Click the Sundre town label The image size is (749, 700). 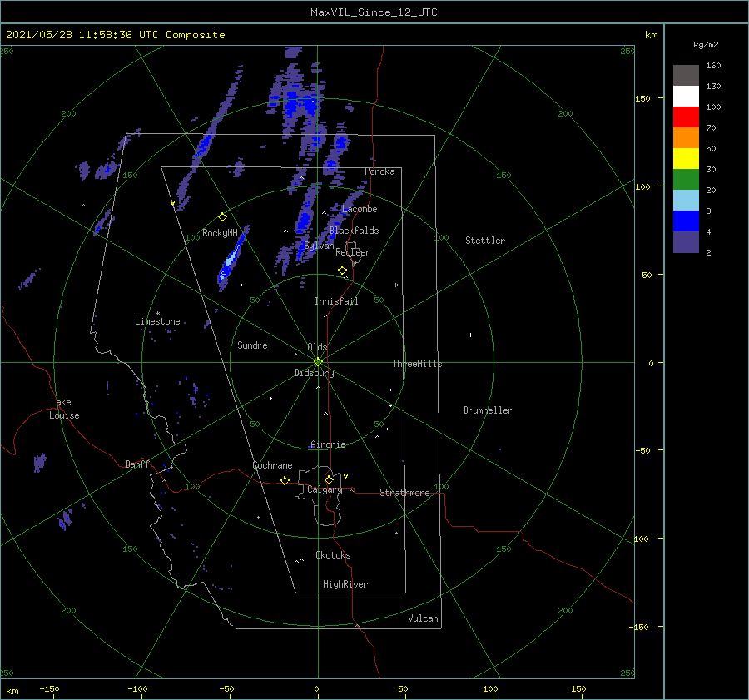(252, 345)
